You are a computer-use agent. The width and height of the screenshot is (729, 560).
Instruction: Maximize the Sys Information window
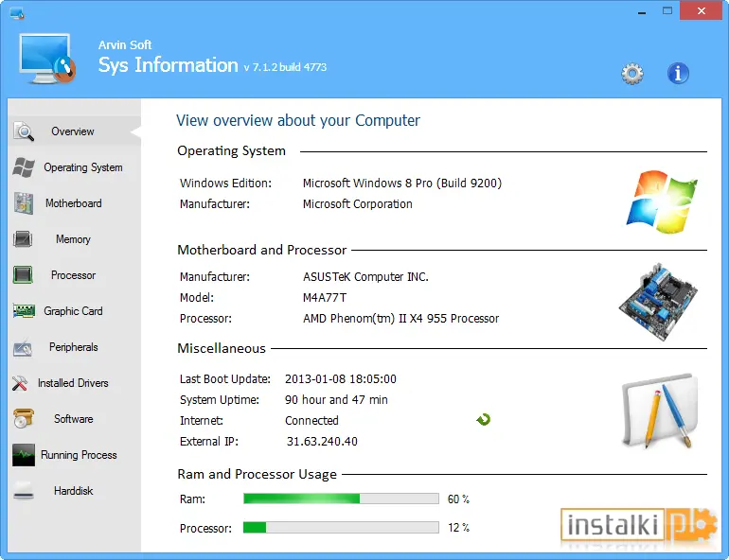(667, 10)
